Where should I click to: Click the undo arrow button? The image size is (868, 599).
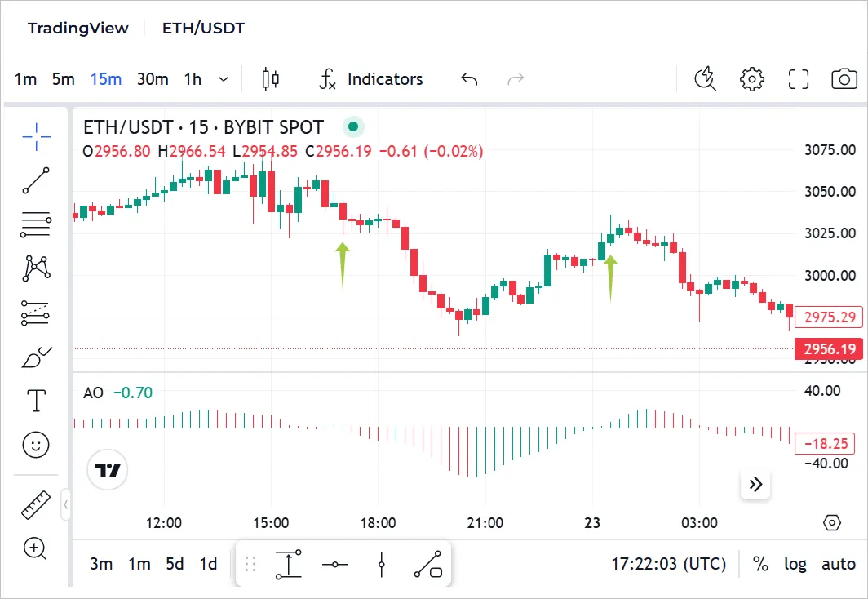(469, 79)
